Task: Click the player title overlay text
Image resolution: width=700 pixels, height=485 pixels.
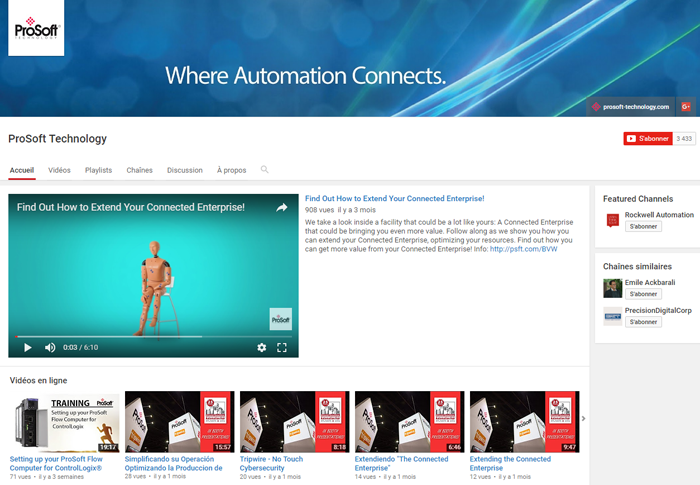Action: (131, 207)
